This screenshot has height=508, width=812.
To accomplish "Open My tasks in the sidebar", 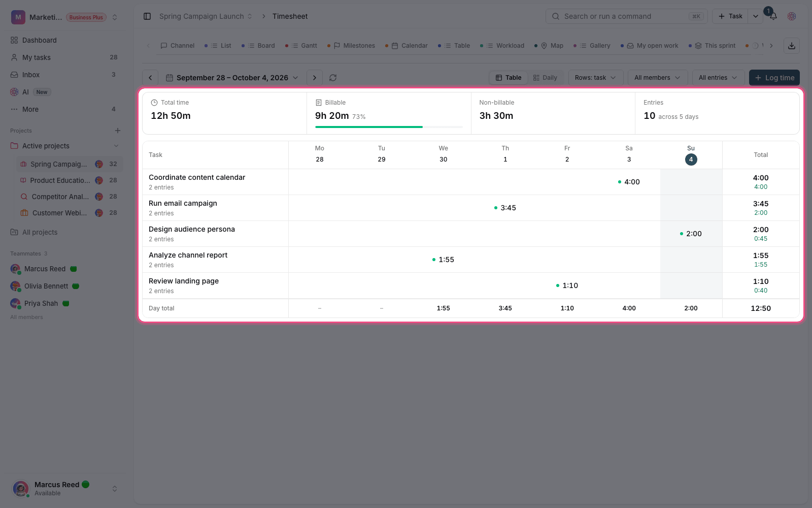I will tap(66, 57).
